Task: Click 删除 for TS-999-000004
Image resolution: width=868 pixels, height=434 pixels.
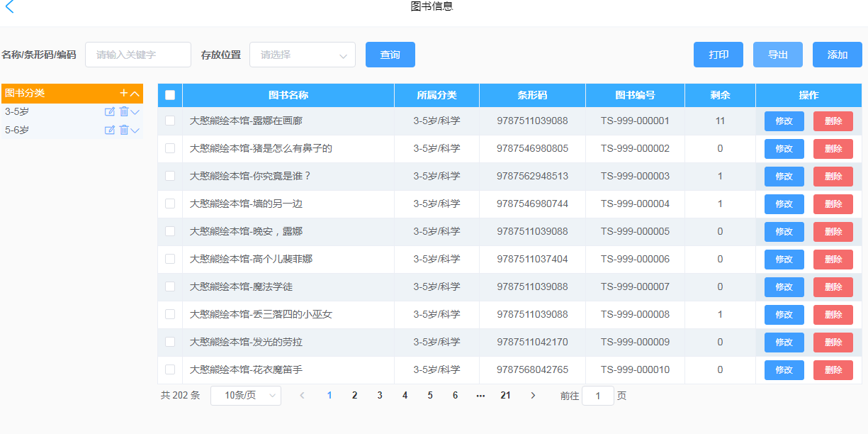Action: [x=833, y=204]
